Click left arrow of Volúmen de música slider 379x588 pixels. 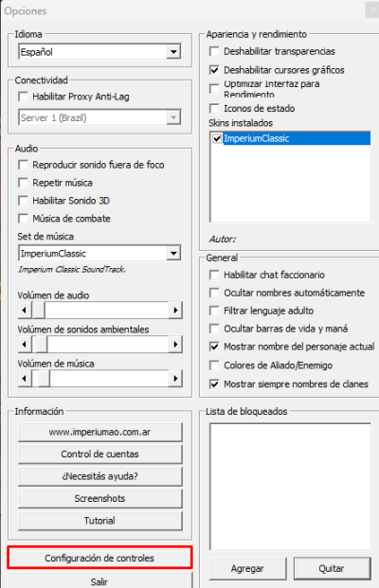pyautogui.click(x=25, y=379)
